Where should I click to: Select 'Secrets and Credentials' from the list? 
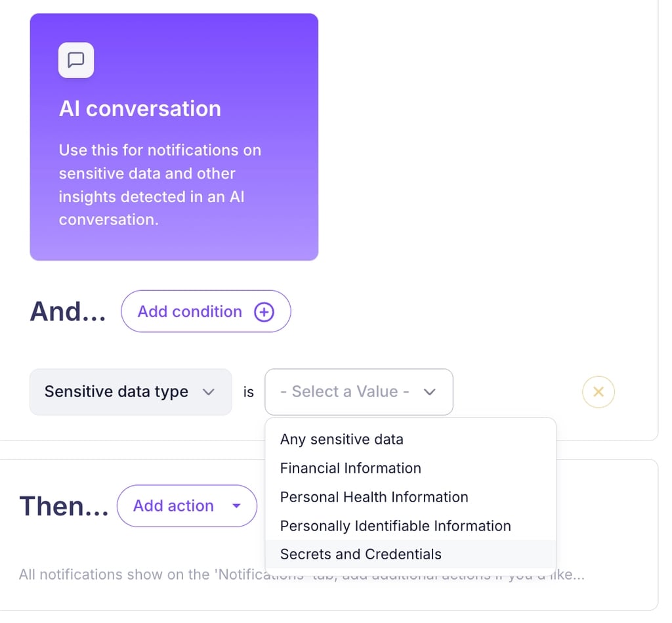click(x=360, y=554)
